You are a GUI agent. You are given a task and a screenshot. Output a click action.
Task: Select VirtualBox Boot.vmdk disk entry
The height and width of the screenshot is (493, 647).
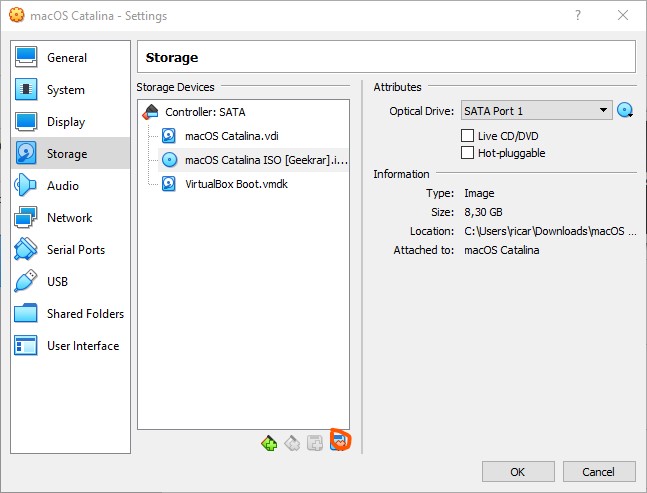[254, 184]
